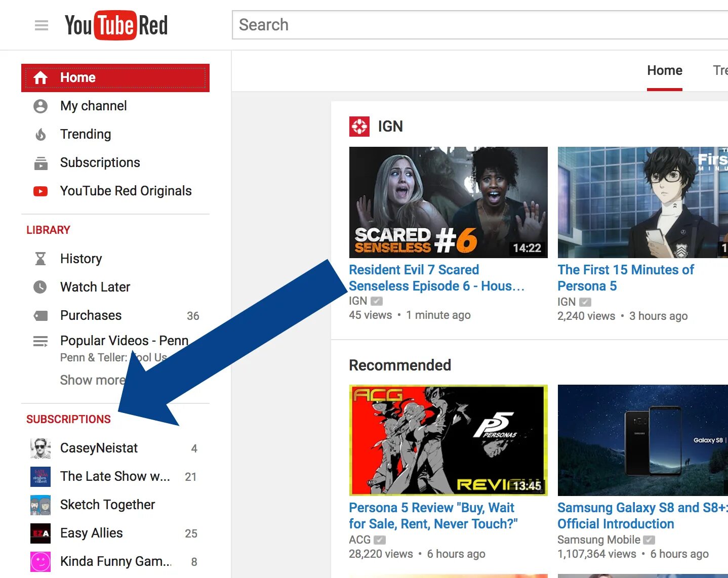Open Watch Later list
The height and width of the screenshot is (578, 728).
point(115,287)
